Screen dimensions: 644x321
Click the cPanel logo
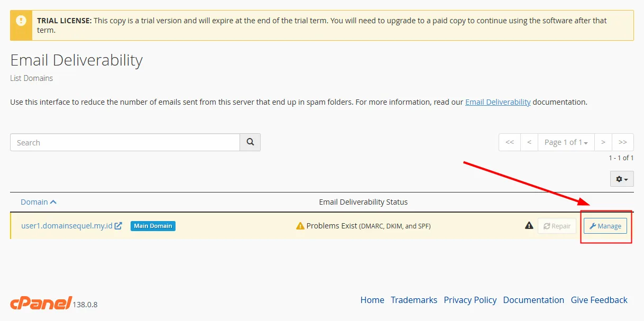41,302
